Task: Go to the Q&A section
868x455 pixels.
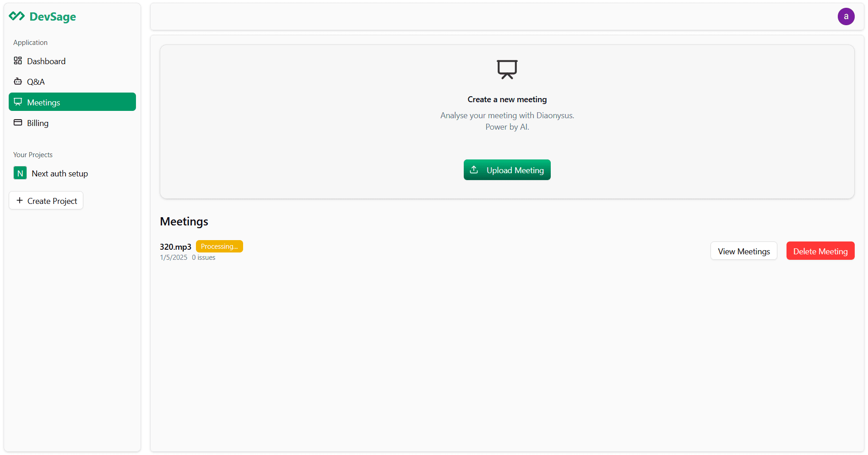Action: (x=36, y=82)
